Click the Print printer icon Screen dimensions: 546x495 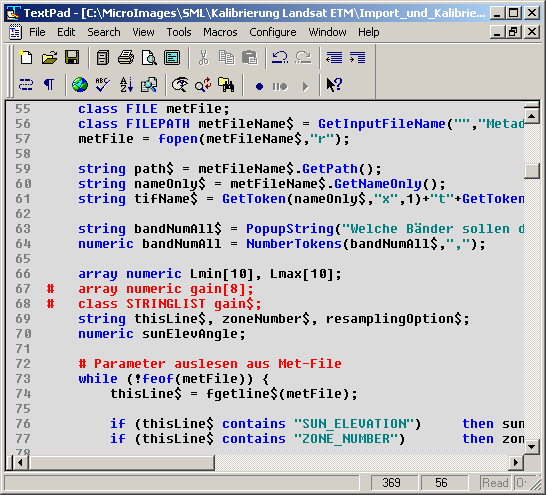[126, 57]
